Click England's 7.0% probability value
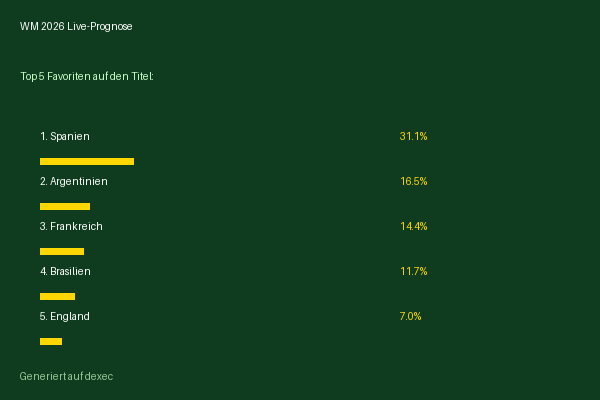600x400 pixels. 410,317
